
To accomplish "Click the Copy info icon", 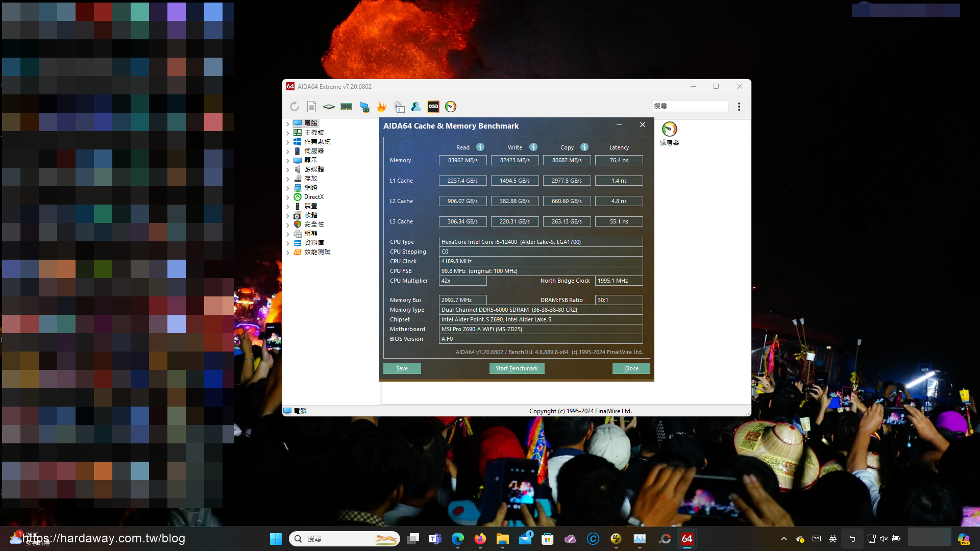I will pos(584,147).
